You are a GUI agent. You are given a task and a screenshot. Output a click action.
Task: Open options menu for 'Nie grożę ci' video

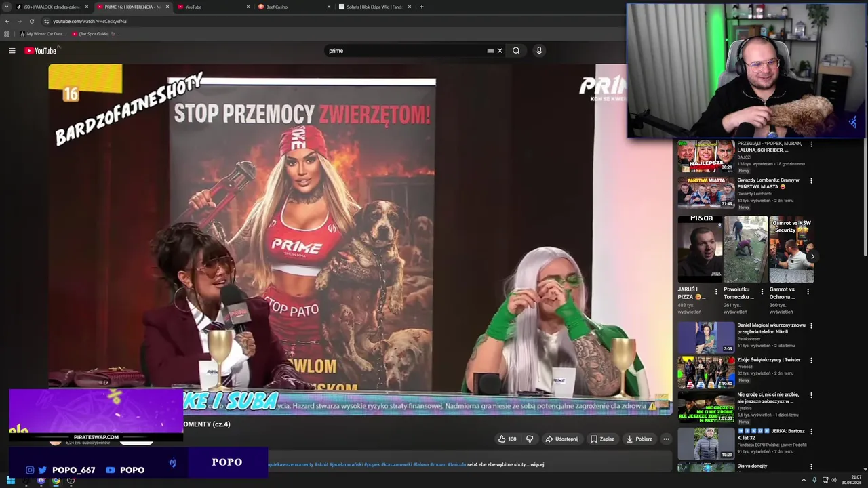[811, 395]
